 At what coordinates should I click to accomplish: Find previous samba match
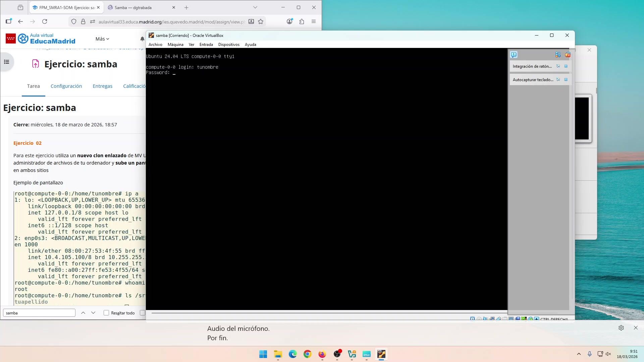[83, 313]
